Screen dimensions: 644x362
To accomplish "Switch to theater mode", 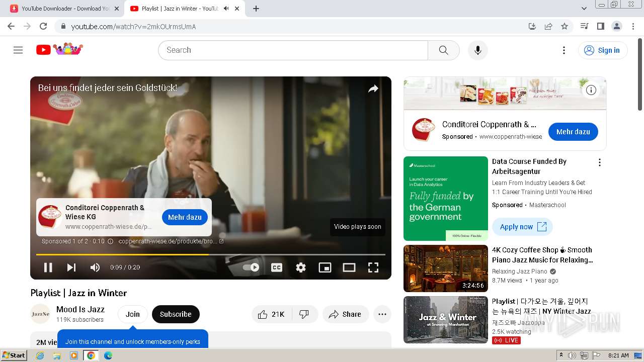I will click(x=349, y=267).
